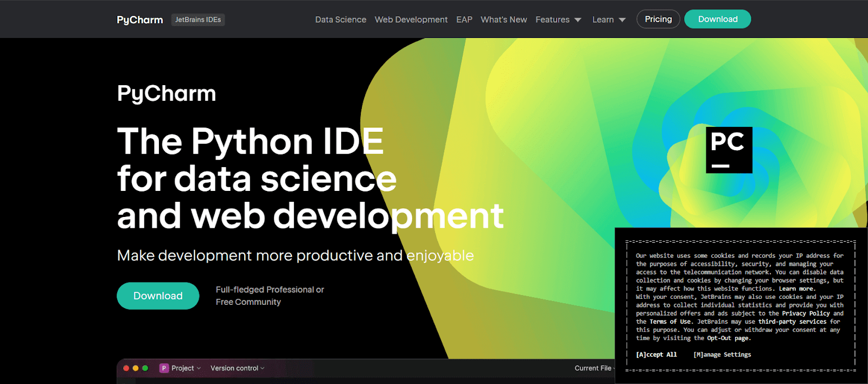The image size is (868, 384).
Task: Expand the Learn dropdown menu
Action: click(x=609, y=20)
